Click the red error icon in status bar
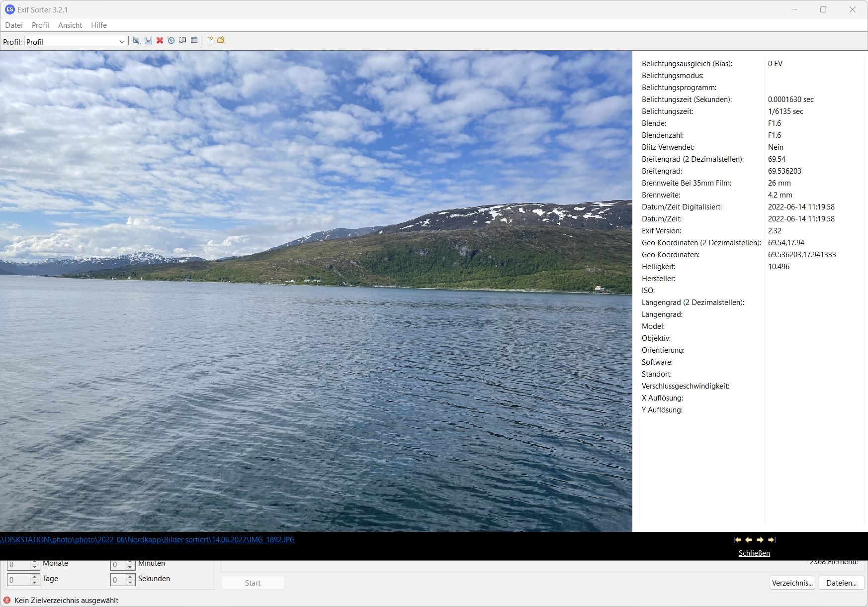This screenshot has height=607, width=868. [7, 601]
